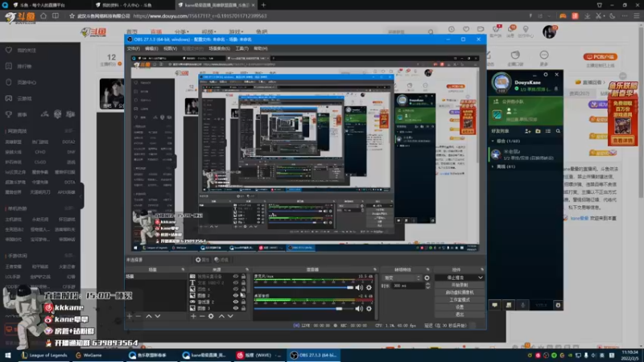Toggle lock on Image 1 source
The image size is (644, 362).
tap(243, 289)
